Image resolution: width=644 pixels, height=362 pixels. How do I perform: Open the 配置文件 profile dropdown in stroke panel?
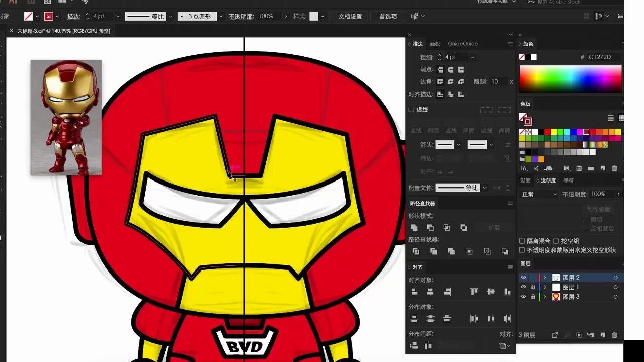tap(485, 188)
